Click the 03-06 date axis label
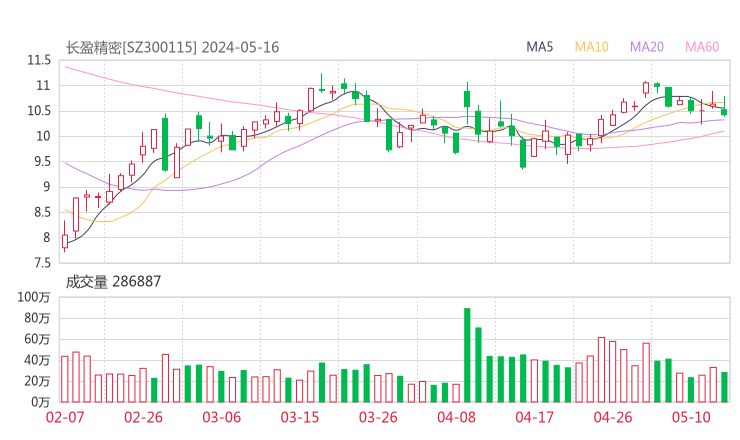The height and width of the screenshot is (440, 740). 221,417
